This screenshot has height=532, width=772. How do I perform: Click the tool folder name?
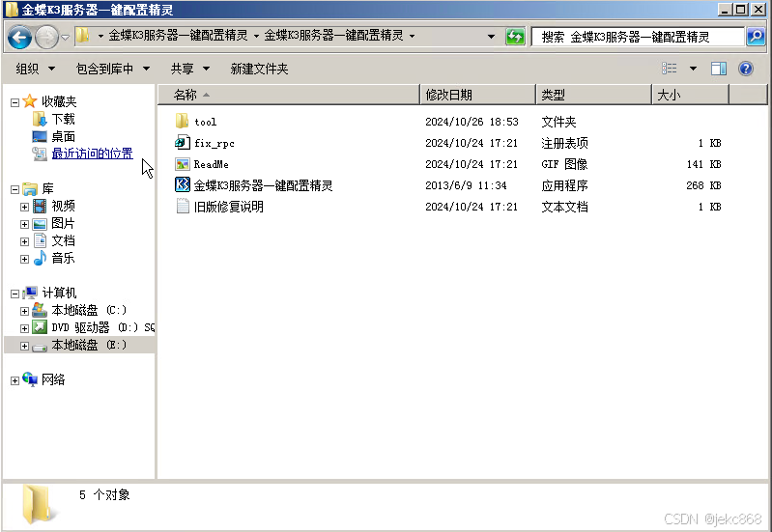205,122
